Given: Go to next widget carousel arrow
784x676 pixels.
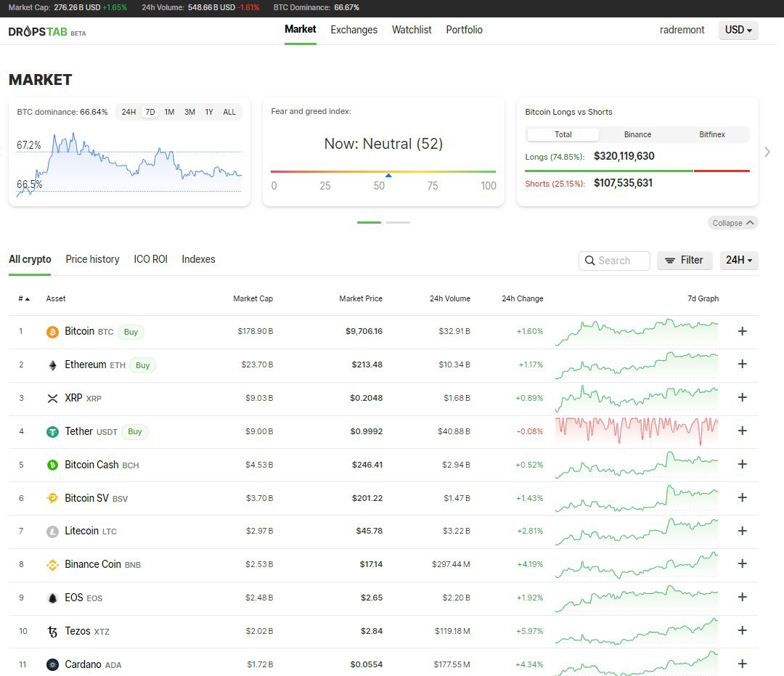Looking at the screenshot, I should [x=767, y=152].
